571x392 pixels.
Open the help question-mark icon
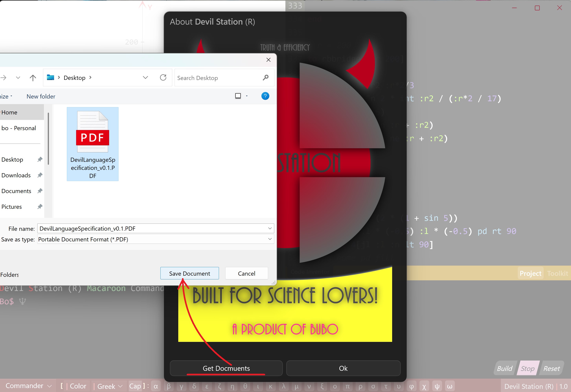(x=265, y=96)
